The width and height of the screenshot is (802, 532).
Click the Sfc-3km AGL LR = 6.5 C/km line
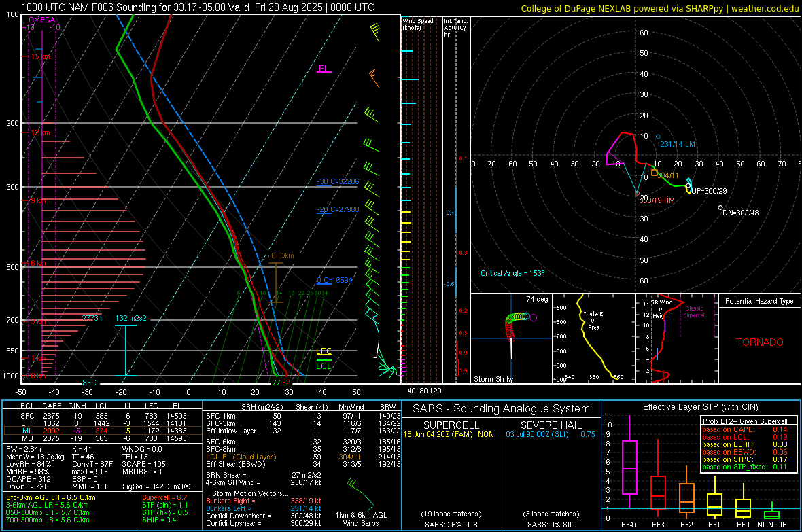click(x=51, y=497)
